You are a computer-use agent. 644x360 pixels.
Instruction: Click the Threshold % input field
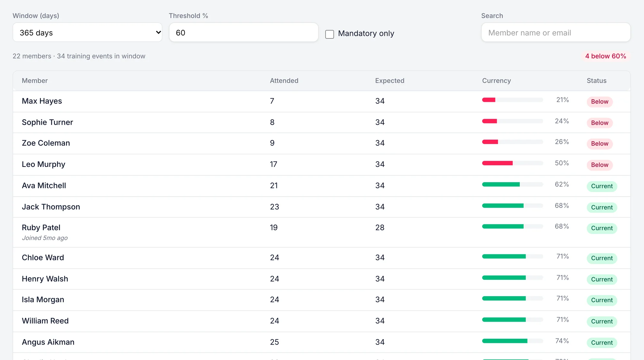coord(243,32)
